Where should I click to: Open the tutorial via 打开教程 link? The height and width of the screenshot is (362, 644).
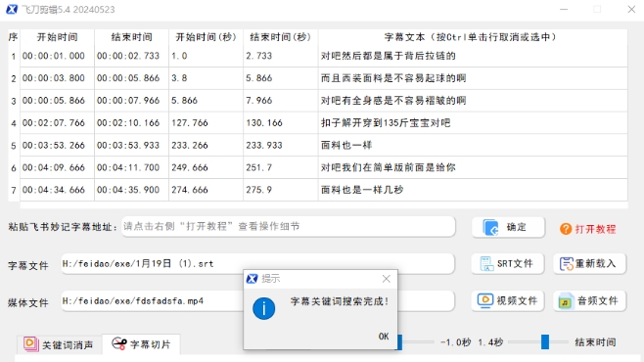click(595, 229)
